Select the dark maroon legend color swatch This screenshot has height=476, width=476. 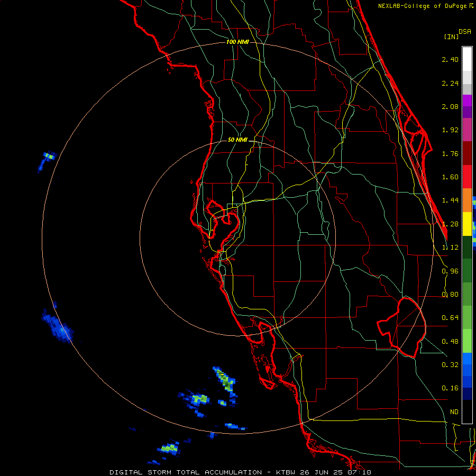(x=467, y=153)
